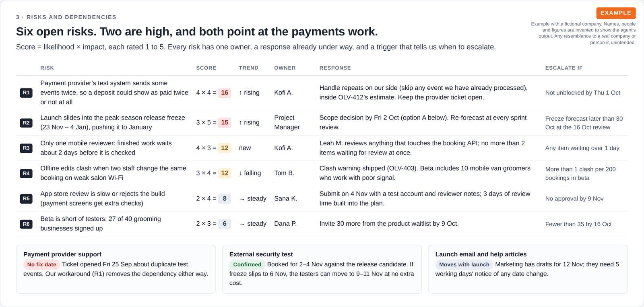Viewport: 644px width, 307px height.
Task: Click the green Confirmed tag
Action: (x=247, y=264)
